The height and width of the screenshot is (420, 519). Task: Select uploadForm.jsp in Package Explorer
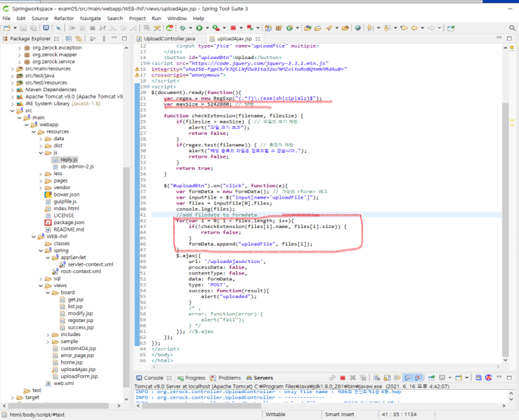pos(79,376)
